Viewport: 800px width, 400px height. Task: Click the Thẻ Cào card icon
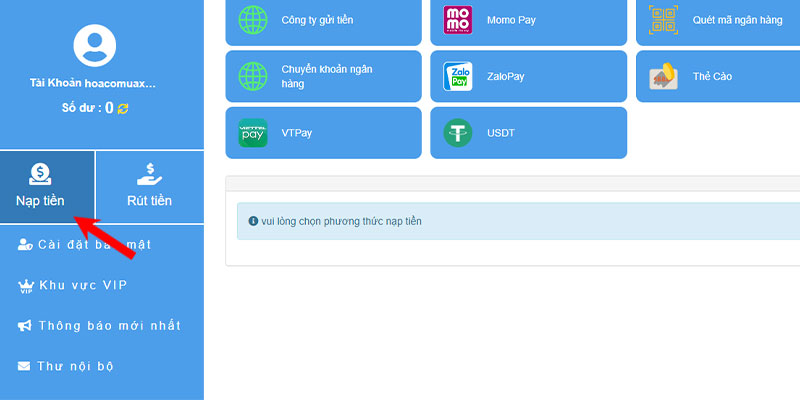663,76
